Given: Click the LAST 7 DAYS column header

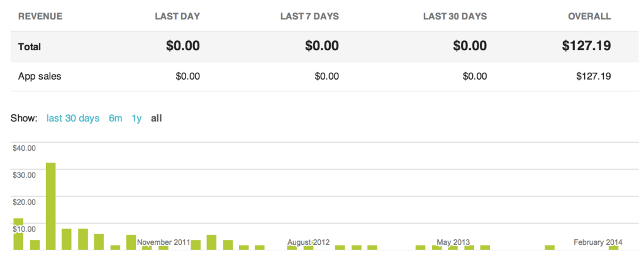Looking at the screenshot, I should point(309,17).
